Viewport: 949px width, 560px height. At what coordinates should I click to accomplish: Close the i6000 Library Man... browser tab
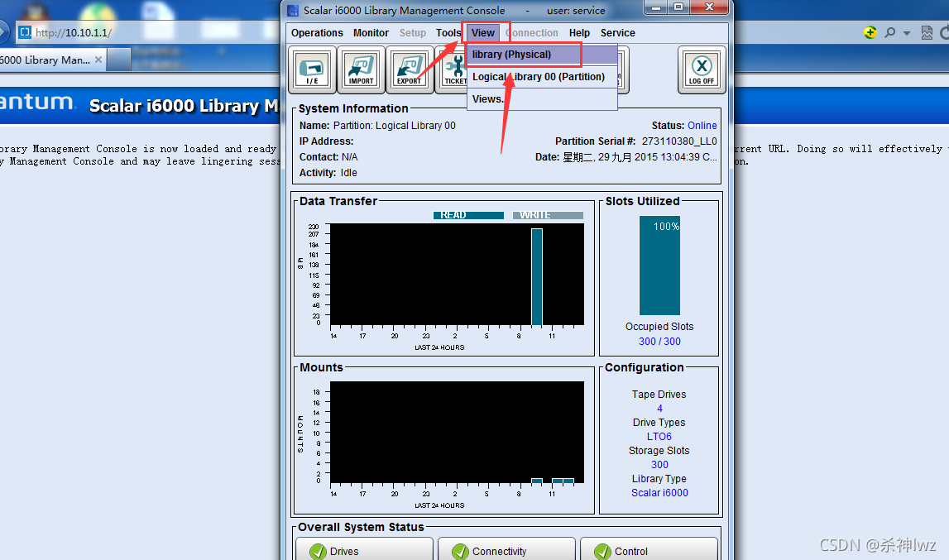click(98, 60)
